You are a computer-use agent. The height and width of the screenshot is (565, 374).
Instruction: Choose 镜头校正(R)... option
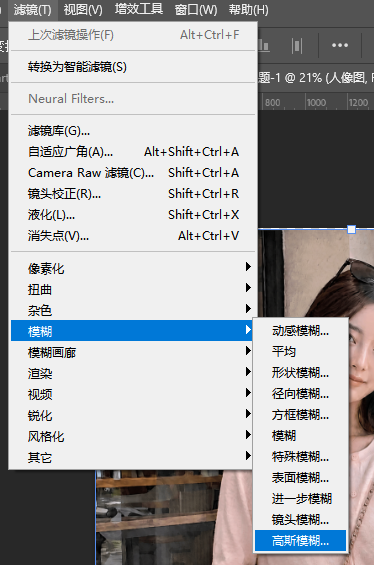point(133,194)
